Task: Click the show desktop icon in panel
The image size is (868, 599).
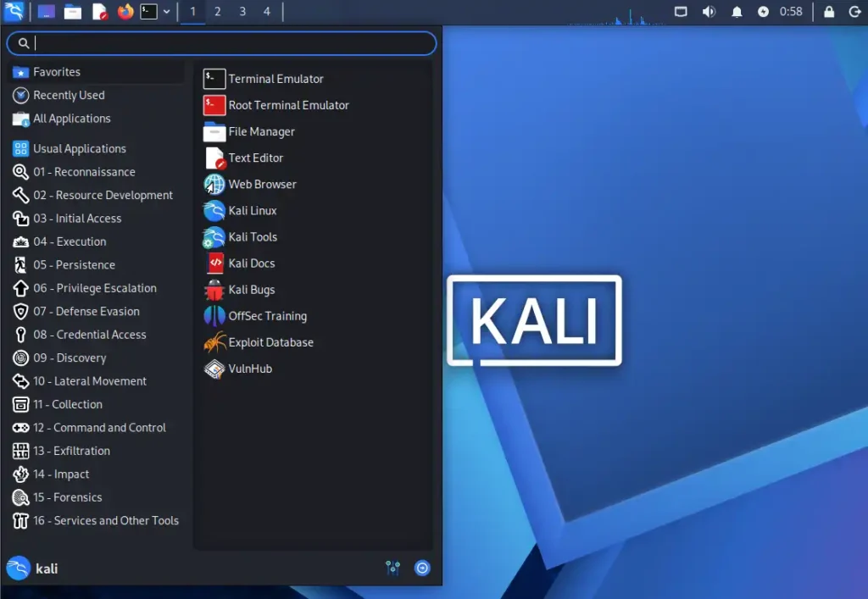Action: (x=46, y=11)
